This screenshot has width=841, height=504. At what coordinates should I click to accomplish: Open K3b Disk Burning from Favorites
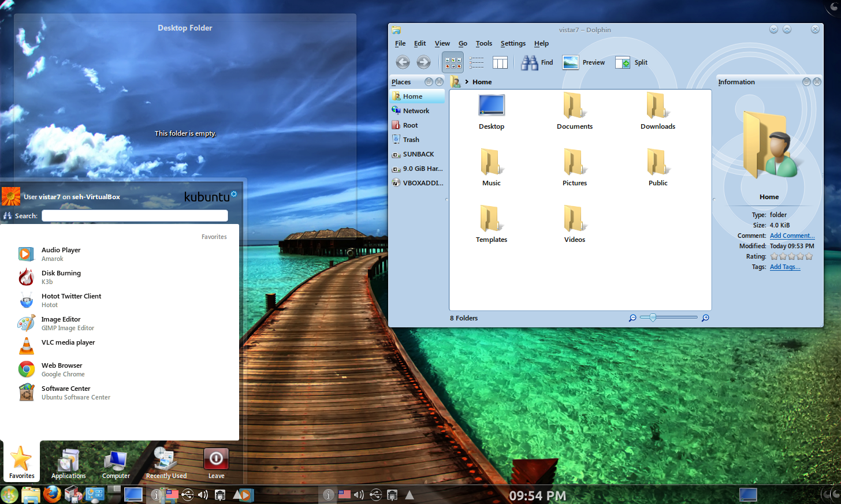point(61,277)
